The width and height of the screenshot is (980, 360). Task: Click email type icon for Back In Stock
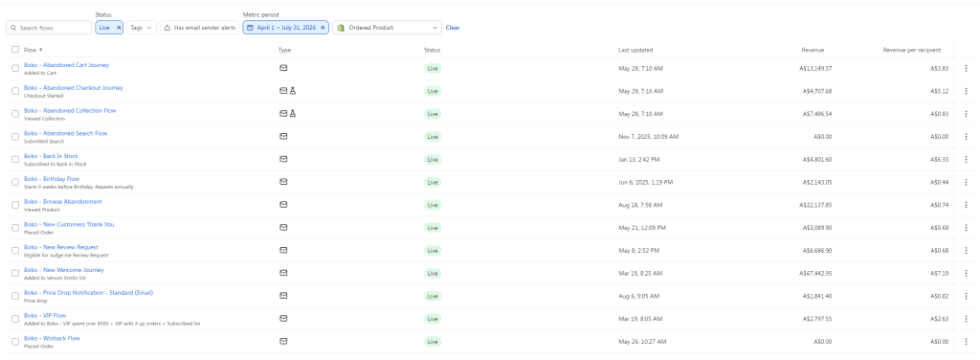[283, 159]
